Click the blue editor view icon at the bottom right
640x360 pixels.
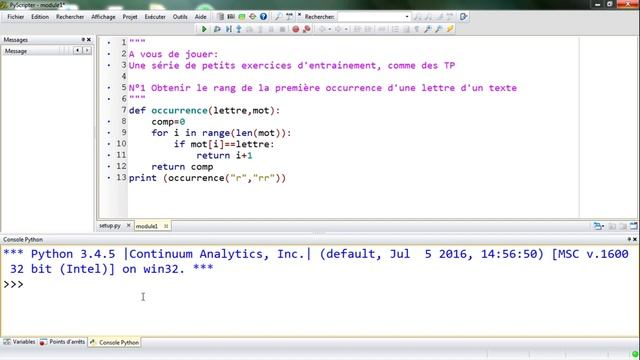pyautogui.click(x=598, y=226)
